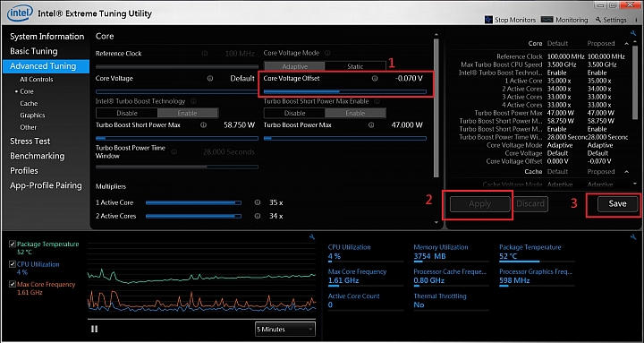Image resolution: width=644 pixels, height=343 pixels.
Task: Click the Monitoring graph icon
Action: 547,20
